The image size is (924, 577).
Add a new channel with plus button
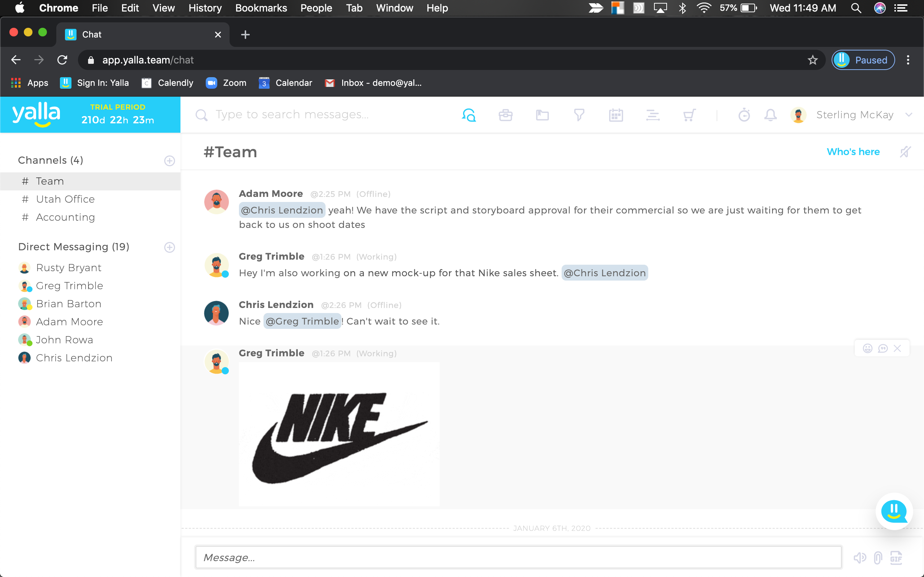pyautogui.click(x=170, y=161)
